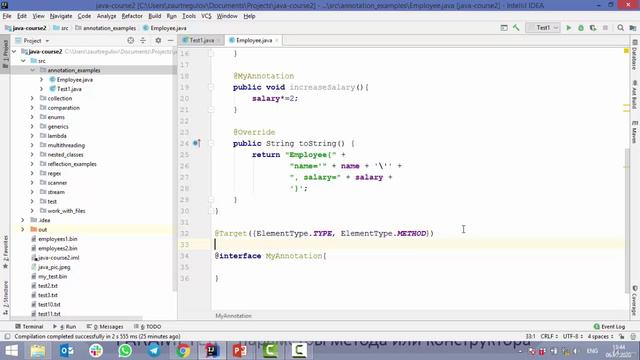Open Project panel settings gear

(x=158, y=40)
